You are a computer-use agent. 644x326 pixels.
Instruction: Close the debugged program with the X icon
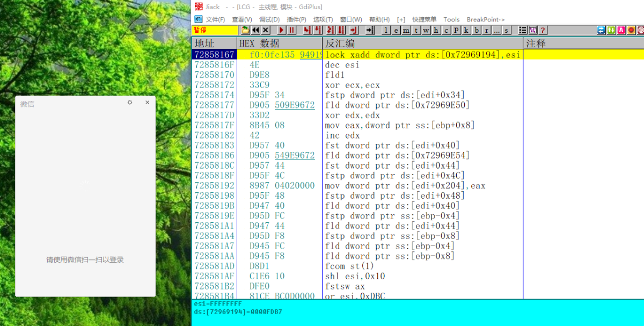click(266, 30)
